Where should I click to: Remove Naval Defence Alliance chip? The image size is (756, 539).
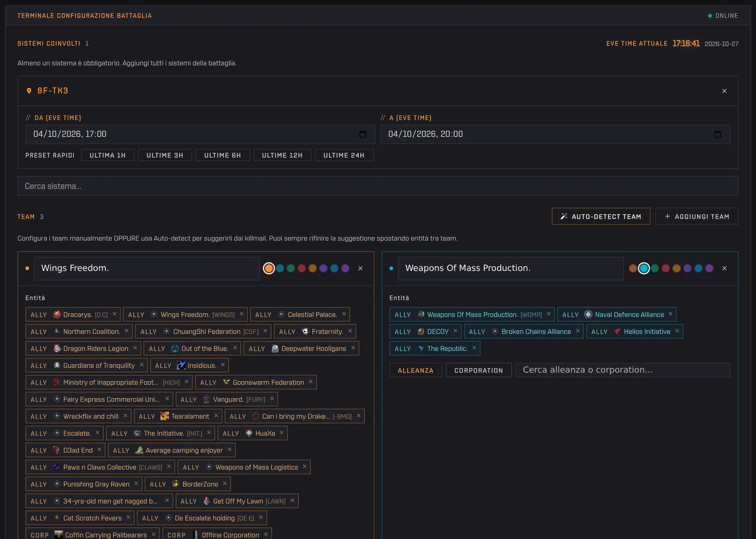click(670, 314)
